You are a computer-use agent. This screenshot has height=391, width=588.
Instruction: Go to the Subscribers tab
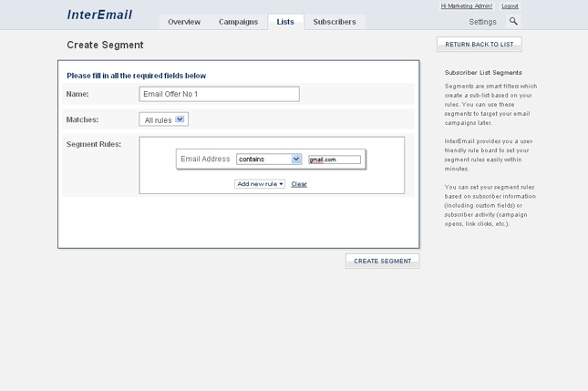[335, 22]
